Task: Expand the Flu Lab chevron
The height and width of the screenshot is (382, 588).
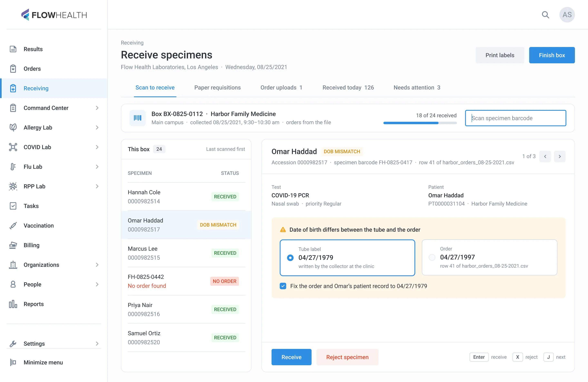Action: pos(97,167)
